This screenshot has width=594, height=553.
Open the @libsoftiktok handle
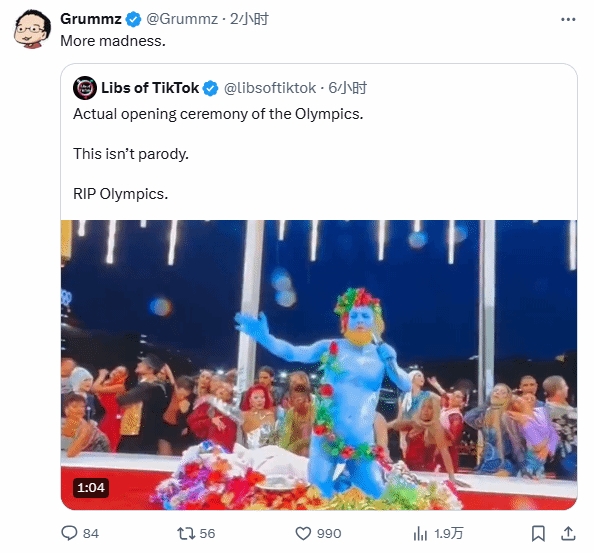pos(270,88)
